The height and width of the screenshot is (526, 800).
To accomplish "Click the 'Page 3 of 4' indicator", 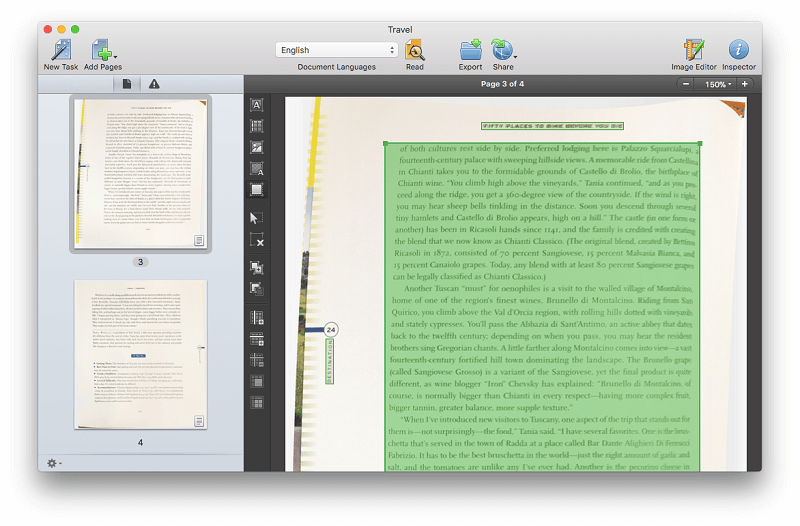I will pos(502,84).
